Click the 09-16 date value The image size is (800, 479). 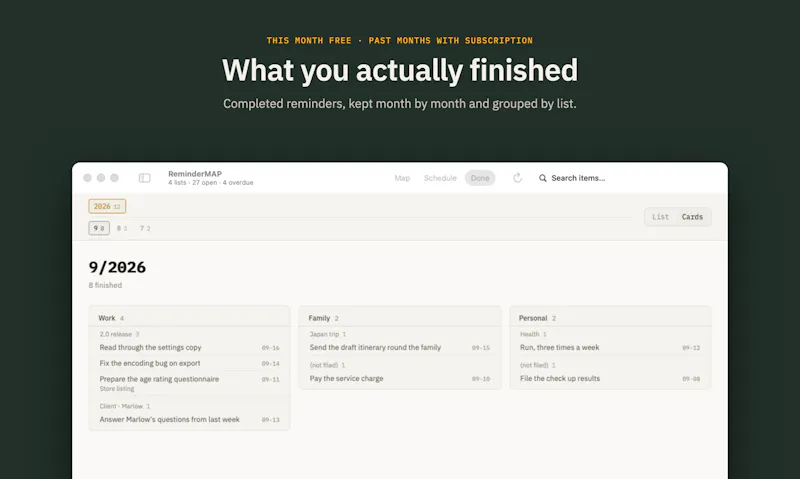[270, 348]
